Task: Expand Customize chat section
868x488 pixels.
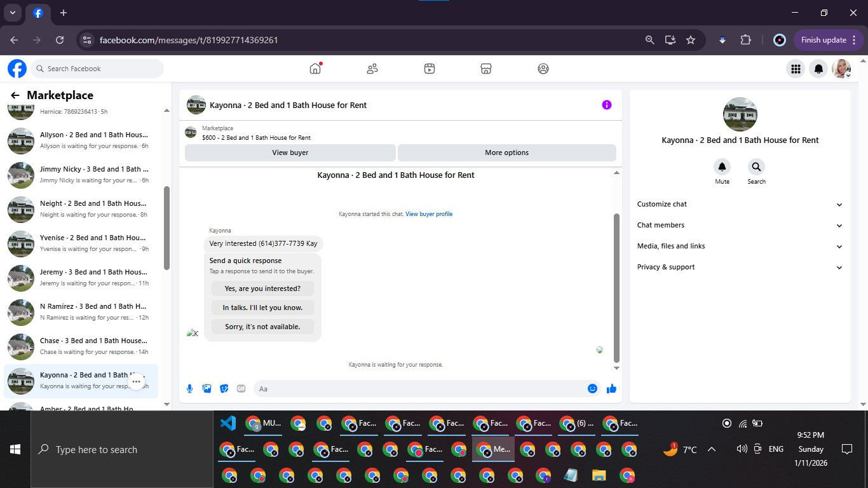Action: click(740, 204)
